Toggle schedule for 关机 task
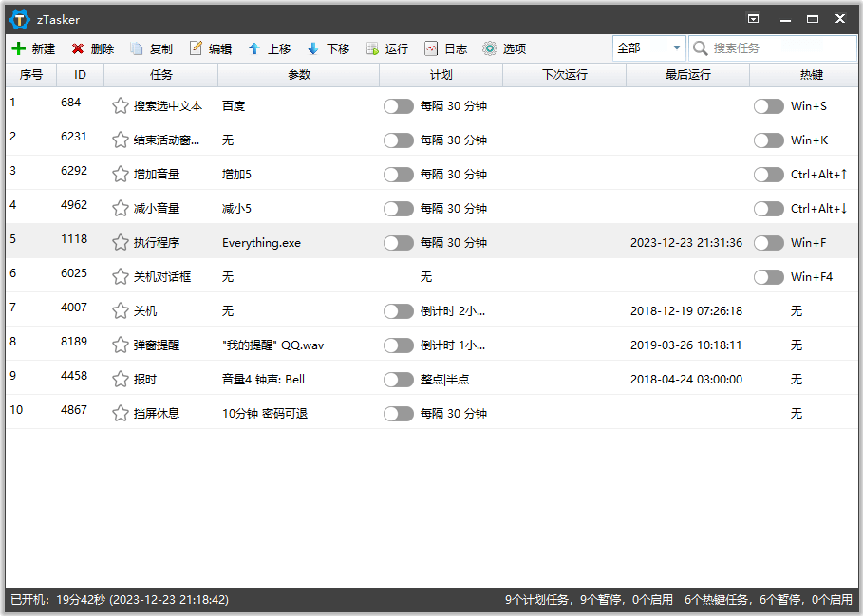 (399, 311)
